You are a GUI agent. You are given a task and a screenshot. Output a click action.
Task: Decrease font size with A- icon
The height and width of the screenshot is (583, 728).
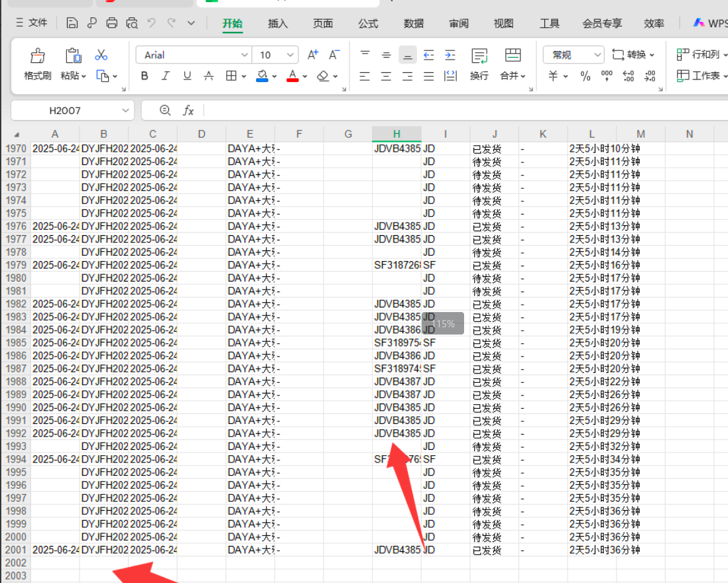(x=334, y=55)
